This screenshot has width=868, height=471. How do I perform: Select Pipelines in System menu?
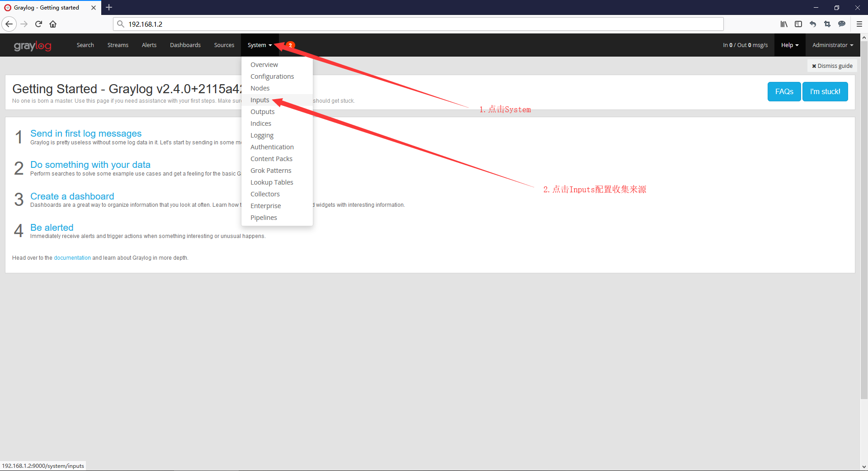pyautogui.click(x=277, y=218)
